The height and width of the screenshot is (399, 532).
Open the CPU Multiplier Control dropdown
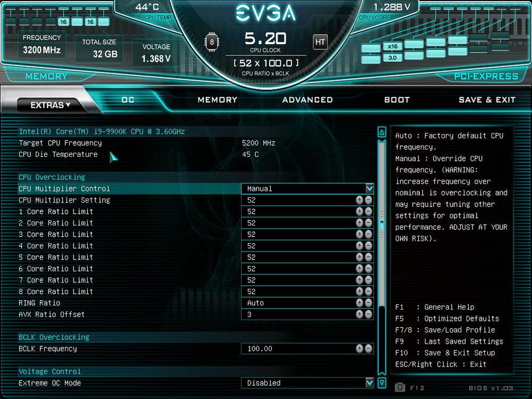(x=369, y=188)
